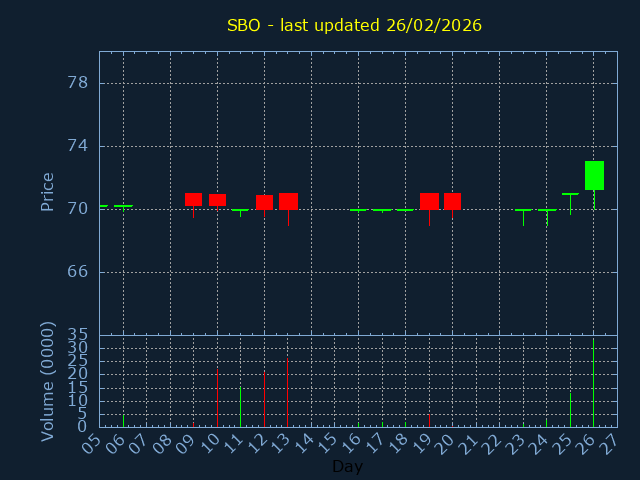Click the Day axis label
Image resolution: width=640 pixels, height=480 pixels.
[x=347, y=466]
